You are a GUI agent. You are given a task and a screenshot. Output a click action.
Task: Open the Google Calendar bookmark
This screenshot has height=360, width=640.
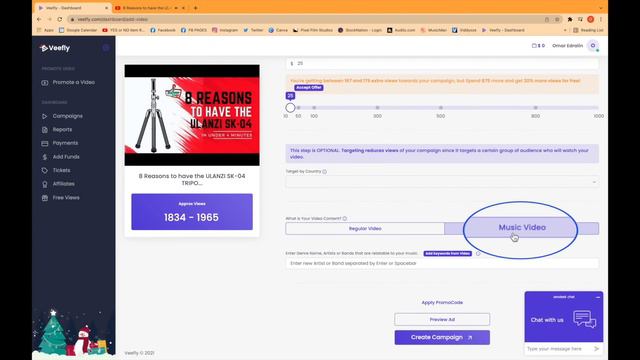pos(78,30)
